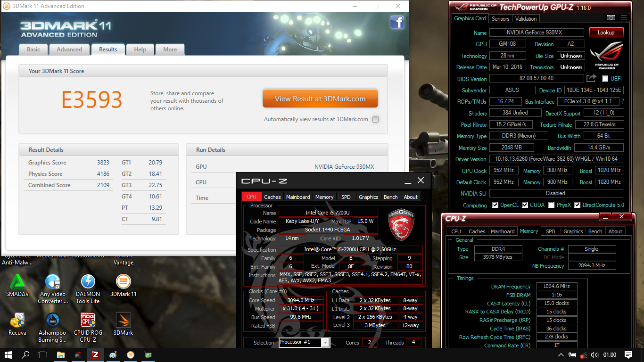
Task: Click the clock showing 01.00
Action: (x=610, y=354)
